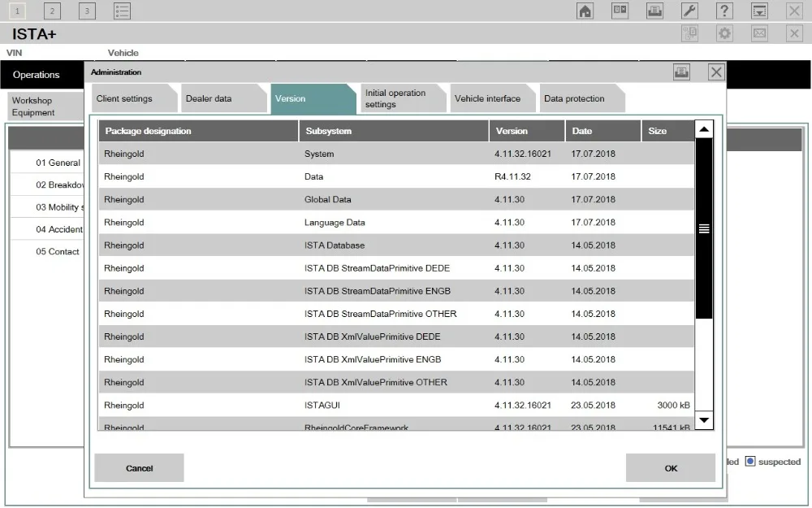Screen dimensions: 812x508
Task: Select ISTA DB StreamDataPrimitive ENGB row
Action: click(396, 291)
